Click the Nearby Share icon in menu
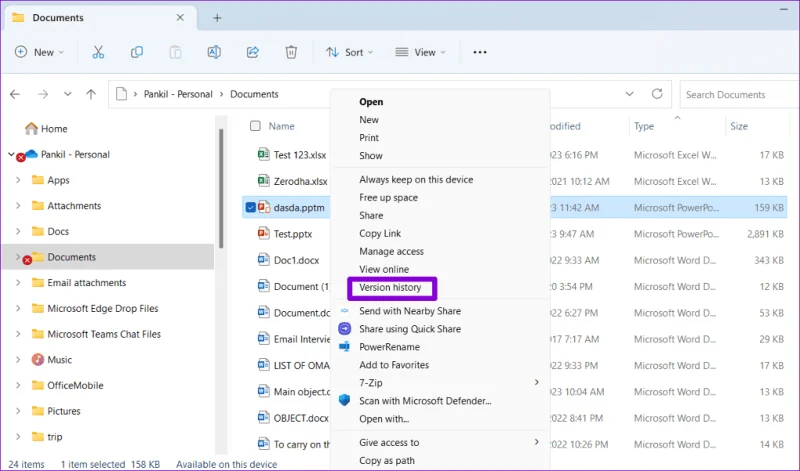This screenshot has height=471, width=800. tap(344, 311)
